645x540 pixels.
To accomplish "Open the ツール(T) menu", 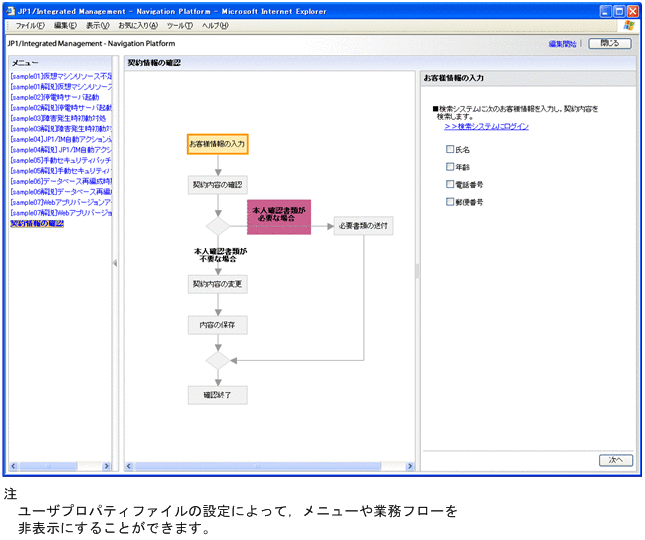I will [180, 25].
